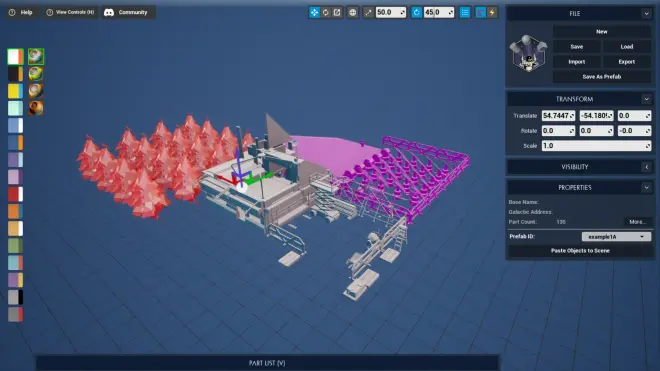Click the base thumbnail image in File panel
The height and width of the screenshot is (371, 660).
click(528, 54)
